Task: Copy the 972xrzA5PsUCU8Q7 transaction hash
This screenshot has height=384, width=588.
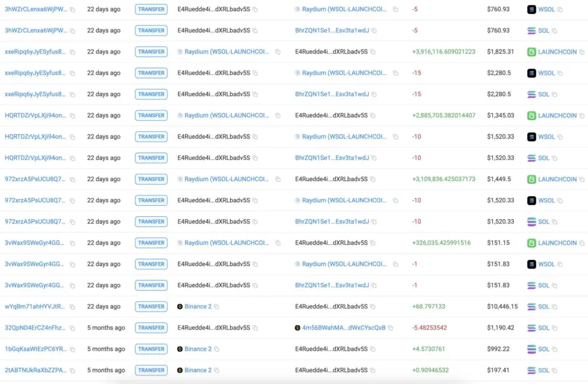Action: (x=72, y=179)
